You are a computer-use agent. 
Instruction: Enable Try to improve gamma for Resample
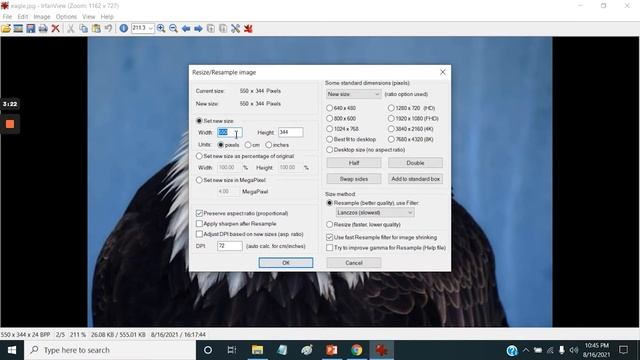(x=329, y=248)
